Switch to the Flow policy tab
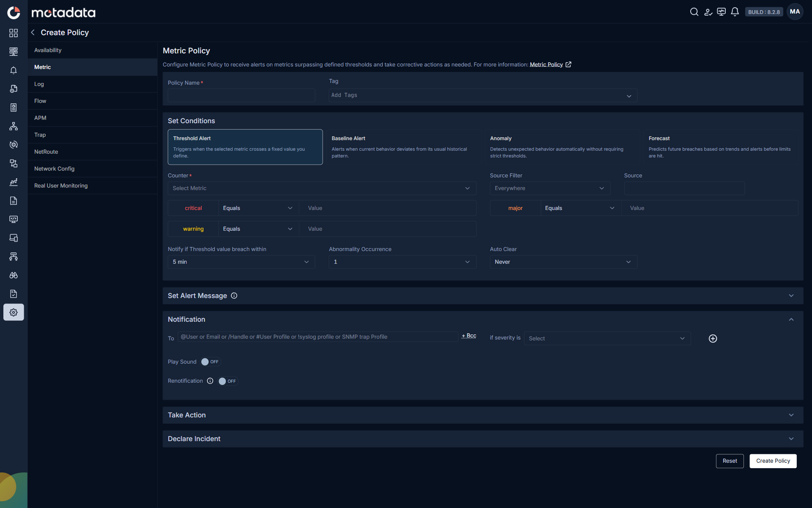This screenshot has width=812, height=508. pos(93,101)
